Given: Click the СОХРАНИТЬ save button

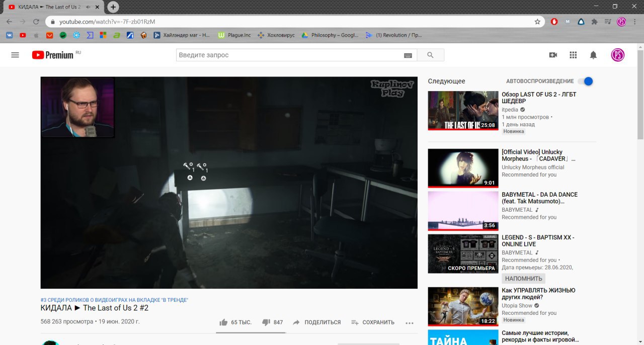Looking at the screenshot, I should (372, 322).
